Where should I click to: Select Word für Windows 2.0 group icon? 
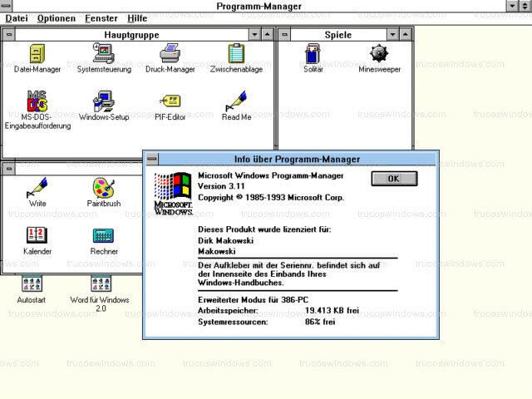(101, 283)
